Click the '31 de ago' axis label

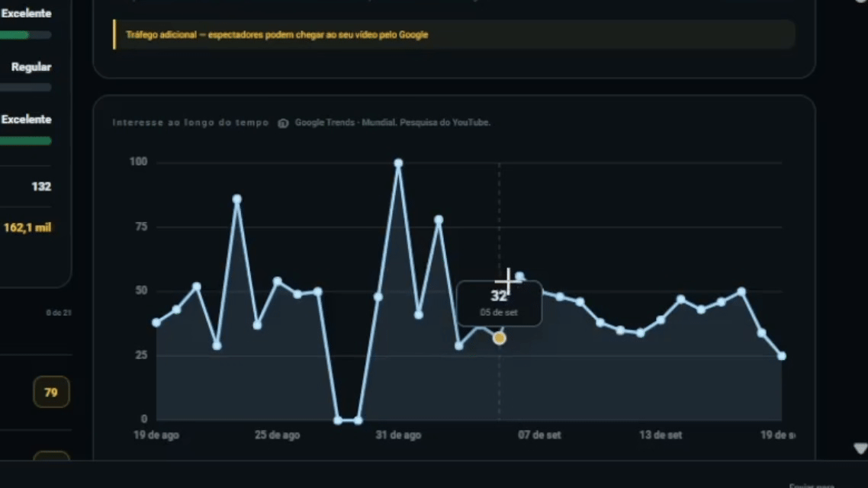pos(399,435)
